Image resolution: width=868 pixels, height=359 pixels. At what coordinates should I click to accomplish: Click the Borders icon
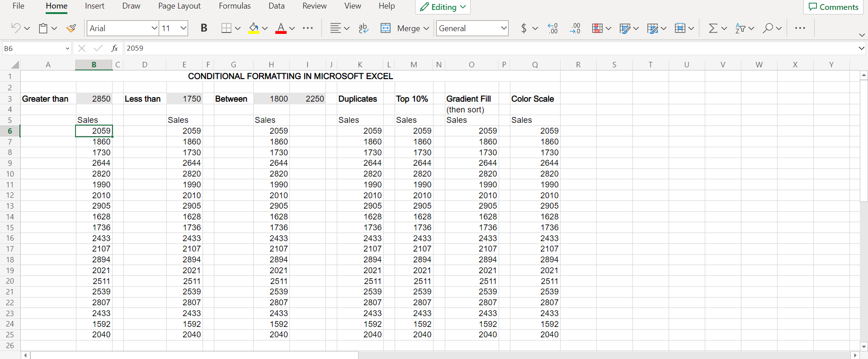coord(226,28)
